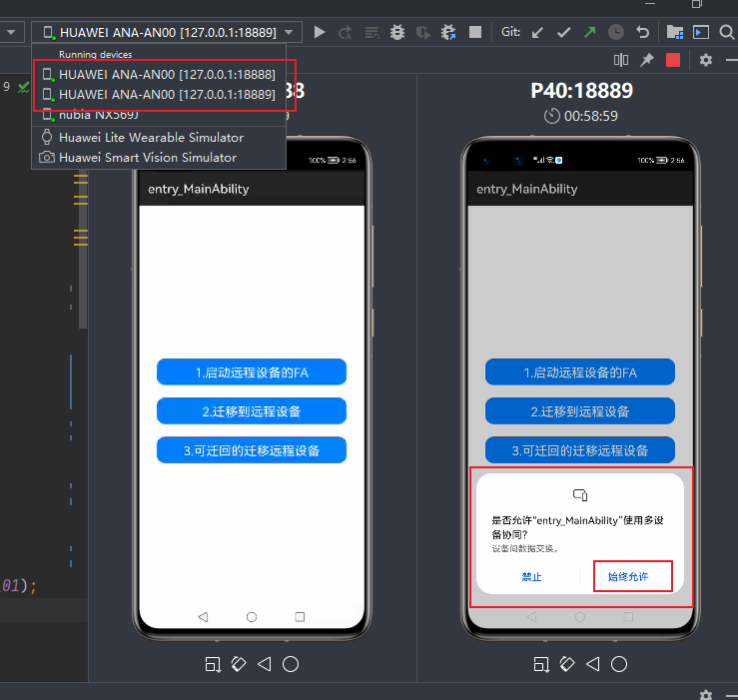Click the Run app play icon

[x=320, y=32]
